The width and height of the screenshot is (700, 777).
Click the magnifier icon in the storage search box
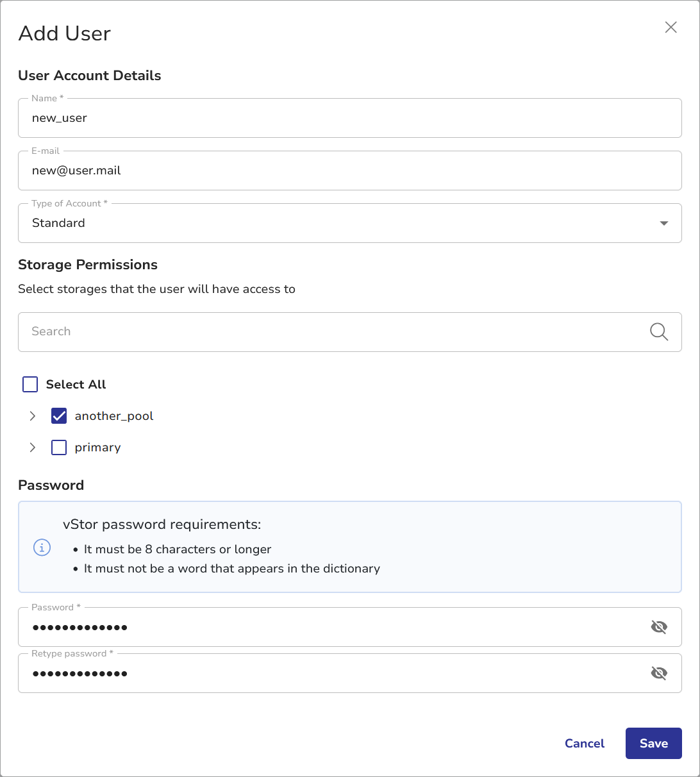658,331
